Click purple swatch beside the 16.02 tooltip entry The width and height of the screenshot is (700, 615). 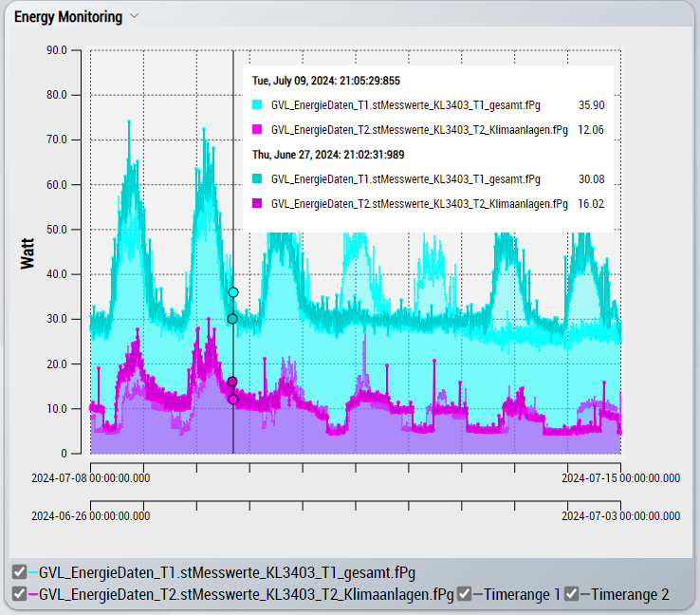(x=258, y=203)
